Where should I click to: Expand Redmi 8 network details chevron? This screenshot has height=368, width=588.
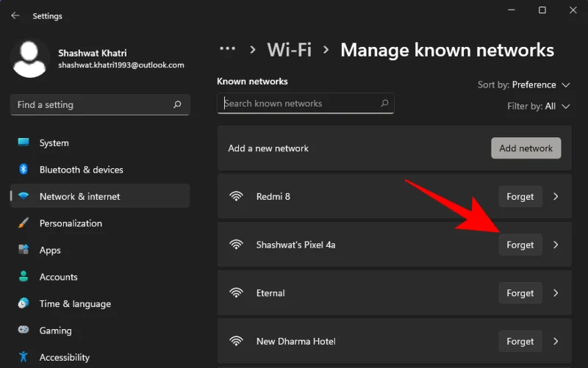click(556, 196)
